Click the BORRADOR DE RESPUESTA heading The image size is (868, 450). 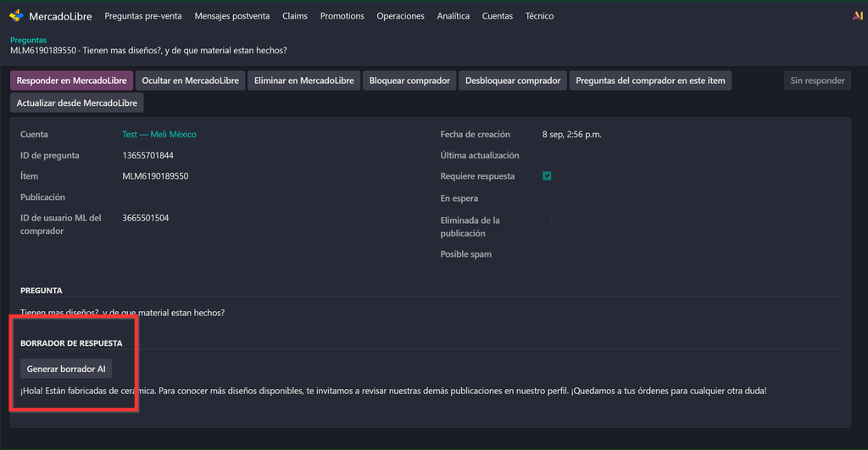pos(71,343)
